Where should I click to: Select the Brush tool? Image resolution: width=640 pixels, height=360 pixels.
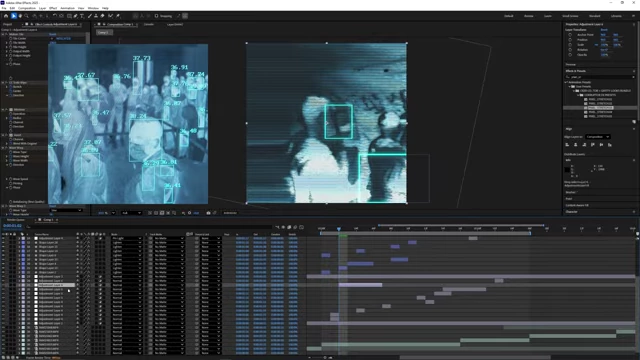(90, 16)
